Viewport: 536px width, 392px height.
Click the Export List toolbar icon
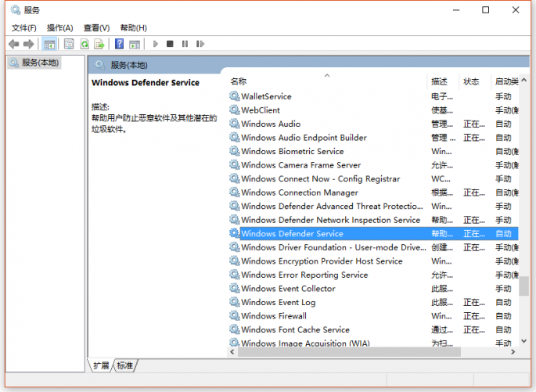(99, 44)
